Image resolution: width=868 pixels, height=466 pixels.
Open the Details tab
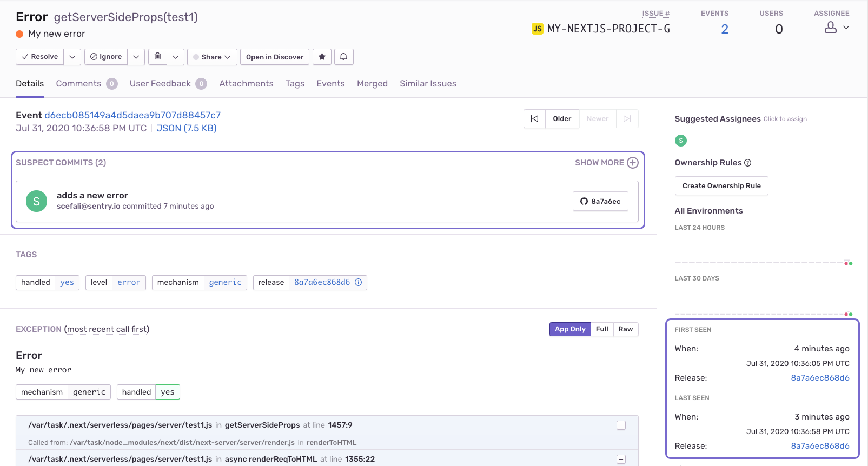[x=30, y=84]
